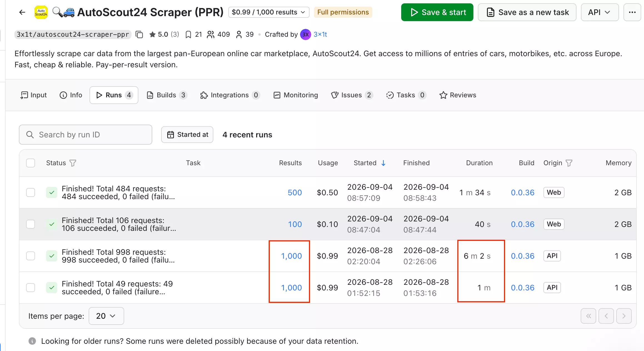Open the Integrations tab
The height and width of the screenshot is (351, 644).
230,95
